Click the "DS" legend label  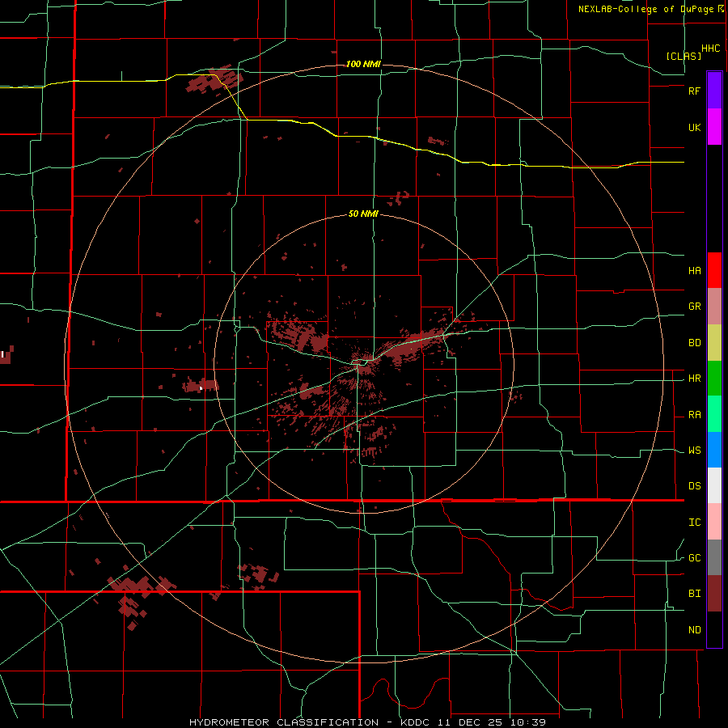point(694,486)
